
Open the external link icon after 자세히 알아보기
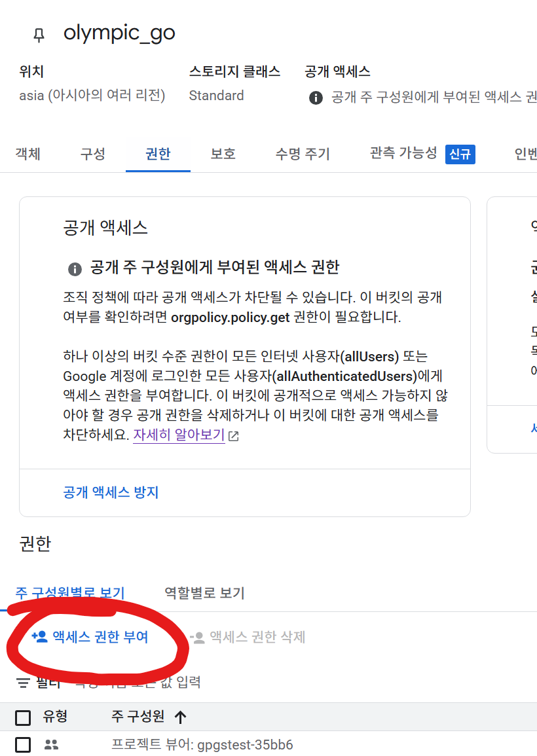pos(234,436)
